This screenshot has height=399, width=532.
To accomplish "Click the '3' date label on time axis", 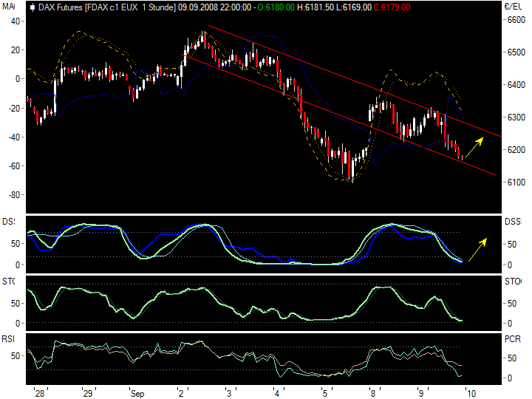I will coord(229,394).
